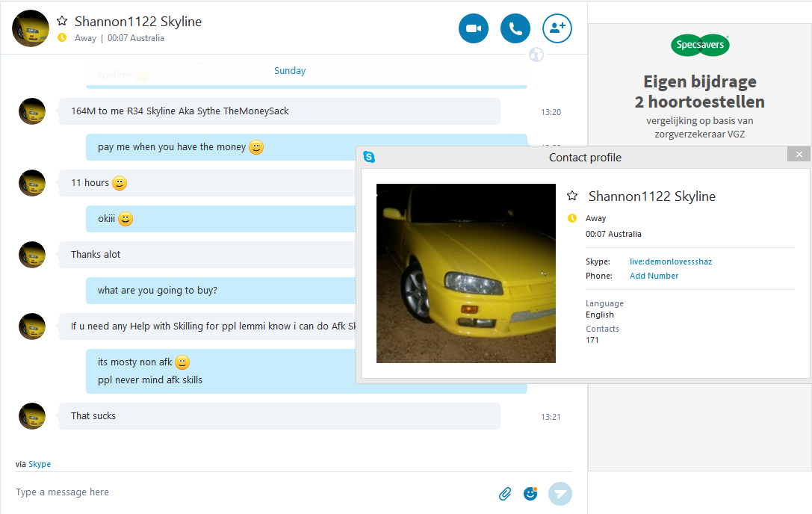Toggle favorite star in Contact profile
The height and width of the screenshot is (514, 812).
pyautogui.click(x=572, y=196)
